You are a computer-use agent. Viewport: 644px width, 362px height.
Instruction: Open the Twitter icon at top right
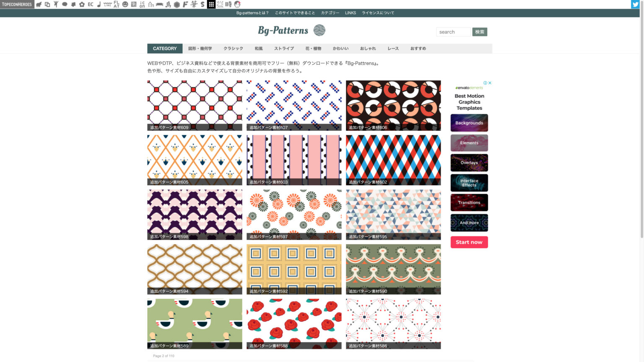635,4
